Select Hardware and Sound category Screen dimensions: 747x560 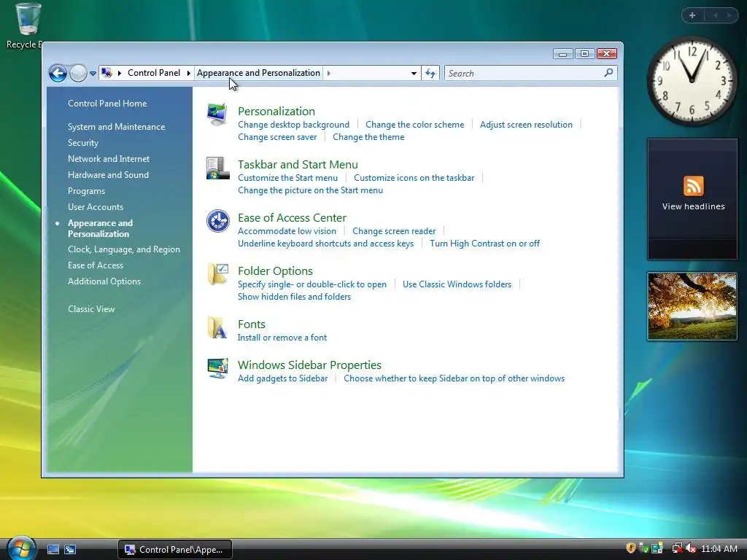click(x=108, y=175)
